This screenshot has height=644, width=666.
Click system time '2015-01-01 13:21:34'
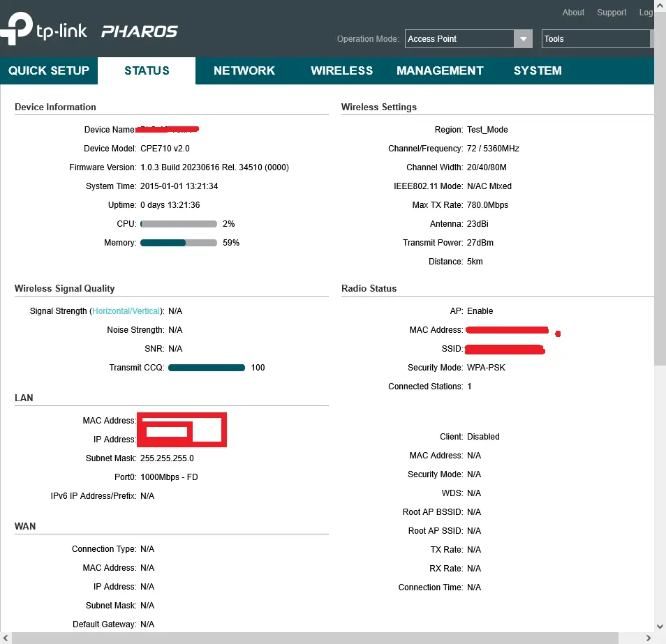click(x=179, y=186)
